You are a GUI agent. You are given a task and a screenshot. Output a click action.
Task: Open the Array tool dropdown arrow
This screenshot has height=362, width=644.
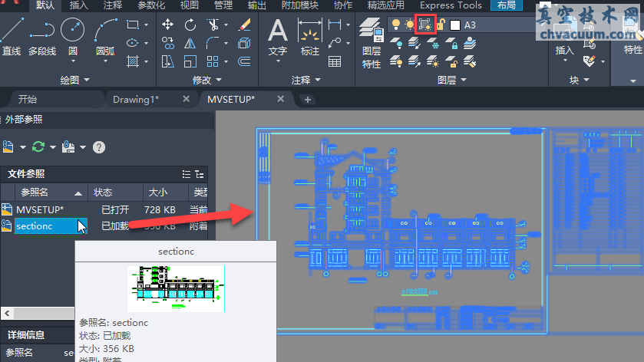coord(226,61)
